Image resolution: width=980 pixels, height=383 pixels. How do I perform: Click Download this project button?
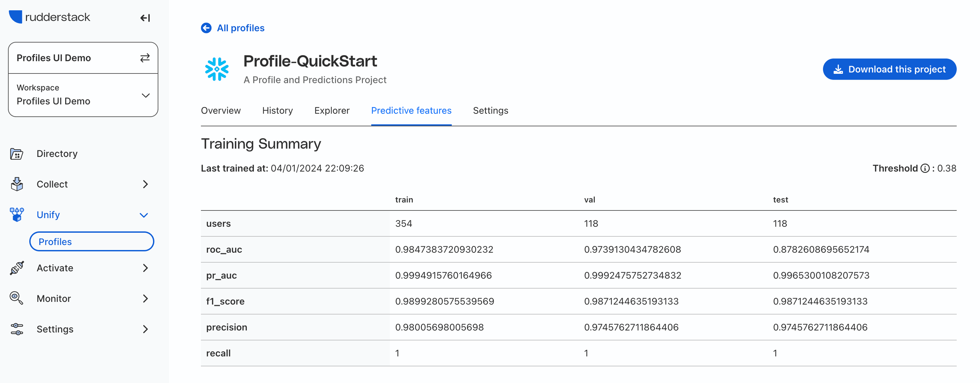[x=890, y=69]
